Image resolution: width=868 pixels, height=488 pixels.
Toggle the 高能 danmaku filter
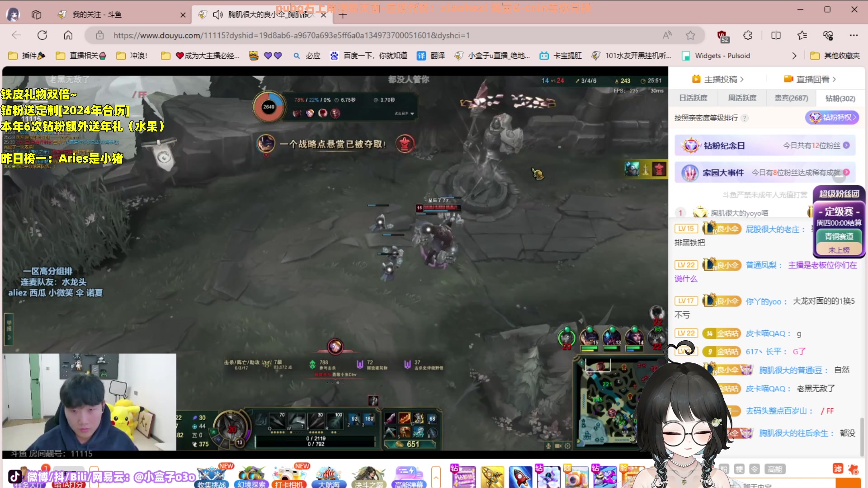click(x=775, y=469)
